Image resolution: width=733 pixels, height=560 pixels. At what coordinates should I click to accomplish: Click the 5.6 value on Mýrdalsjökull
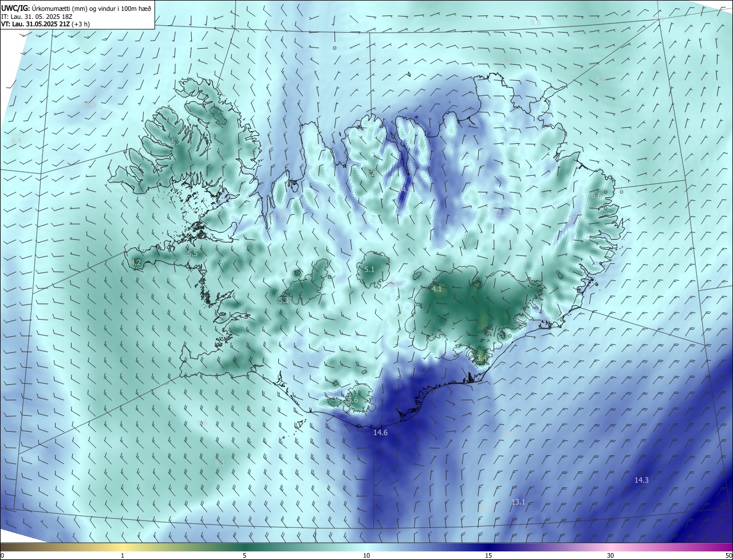pos(353,401)
